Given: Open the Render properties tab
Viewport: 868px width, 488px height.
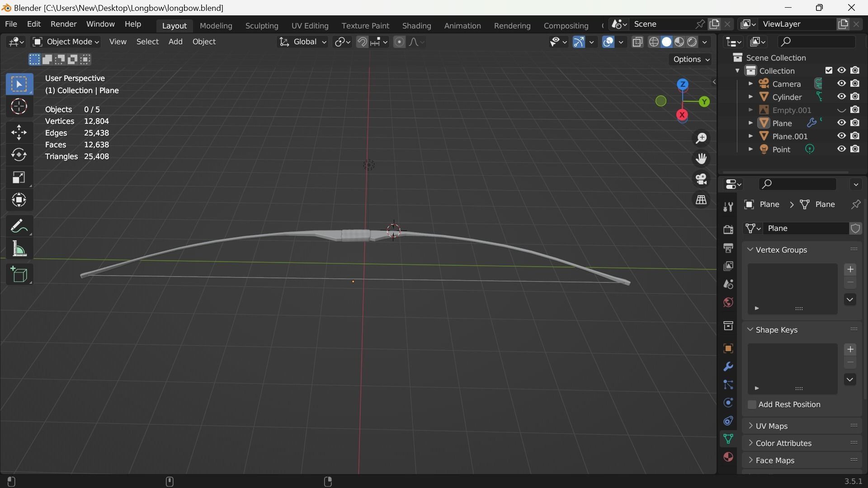Looking at the screenshot, I should (x=728, y=229).
